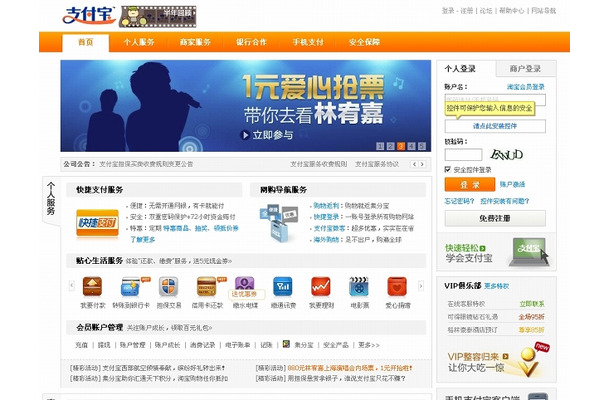Viewport: 610px width, 400px height.
Task: Show next company announcement arrow
Action: 422,164
